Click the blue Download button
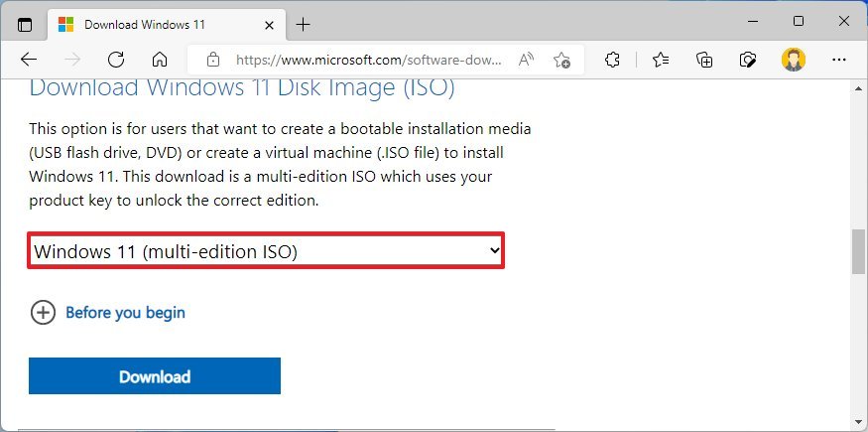Image resolution: width=868 pixels, height=432 pixels. (x=155, y=376)
